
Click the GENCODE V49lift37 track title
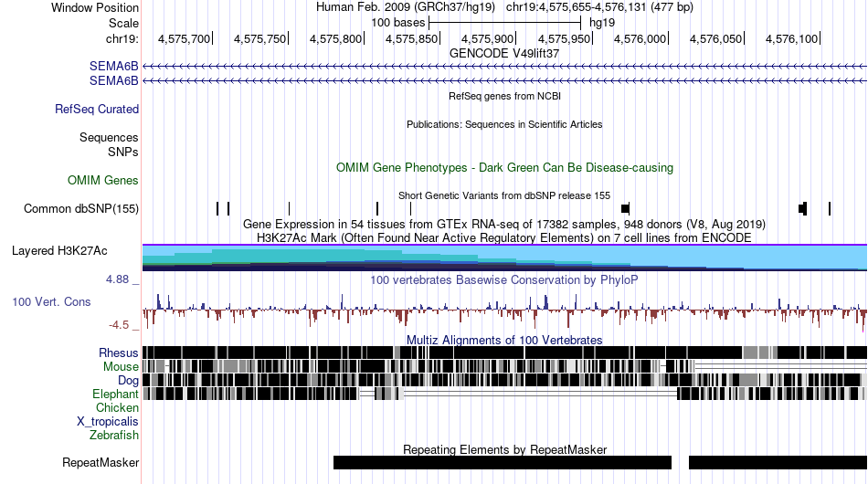coord(504,54)
